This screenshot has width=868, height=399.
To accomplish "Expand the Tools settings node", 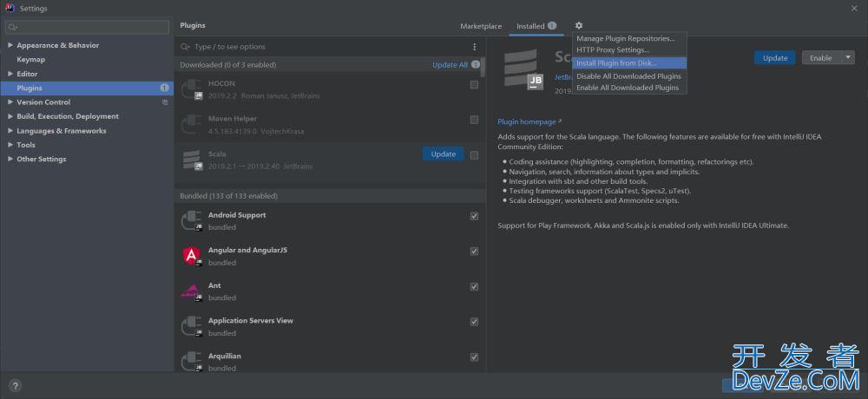I will (x=10, y=145).
